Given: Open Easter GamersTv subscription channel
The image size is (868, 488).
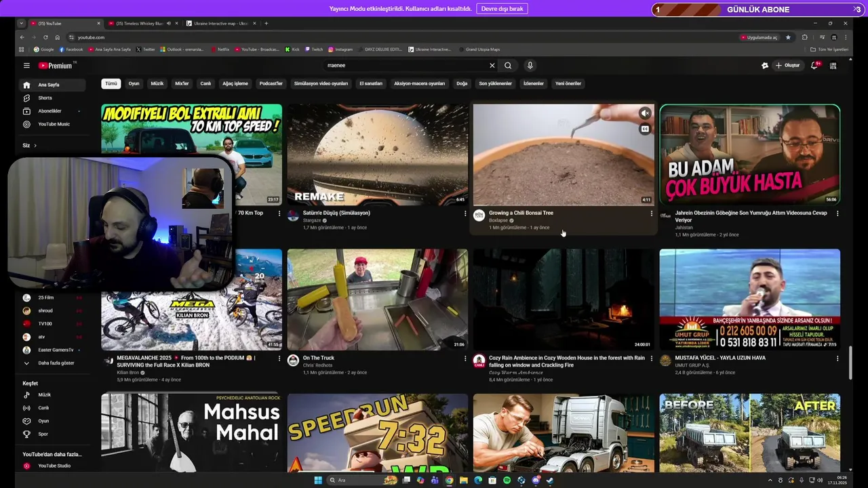Looking at the screenshot, I should point(52,350).
